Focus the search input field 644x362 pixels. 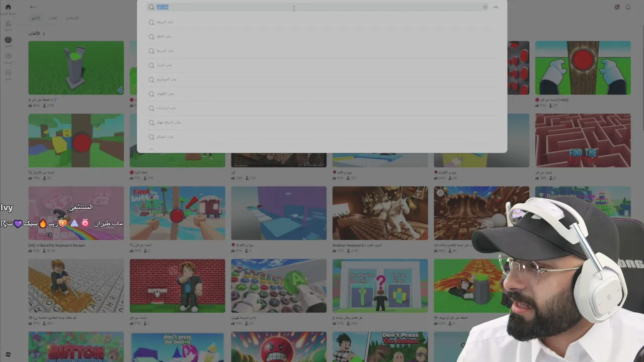pyautogui.click(x=317, y=7)
